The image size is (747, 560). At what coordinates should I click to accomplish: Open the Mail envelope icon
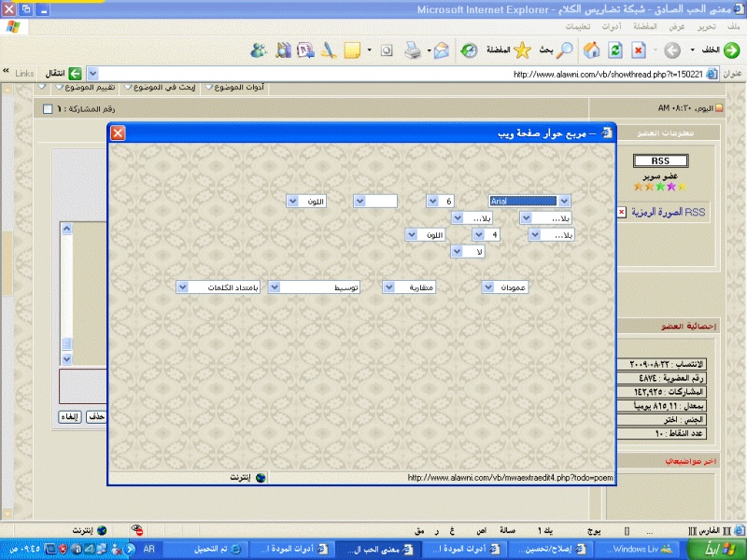[441, 50]
